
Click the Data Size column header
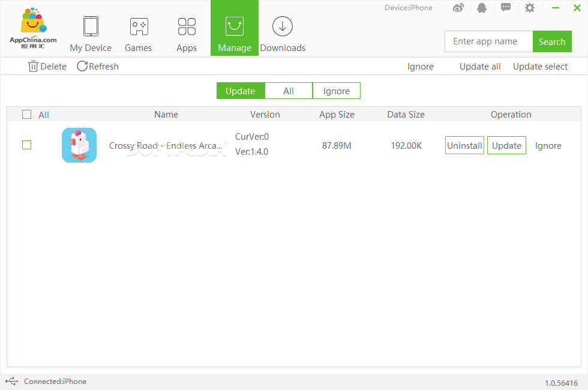tap(406, 115)
